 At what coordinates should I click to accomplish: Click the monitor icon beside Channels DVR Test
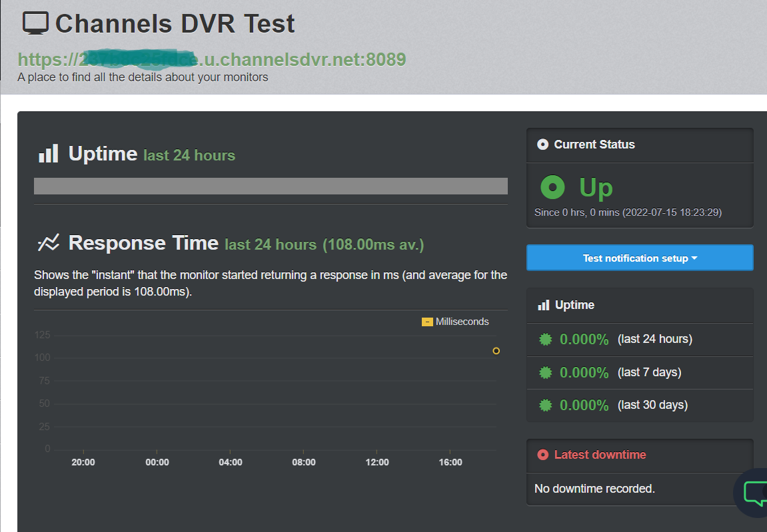(x=35, y=23)
